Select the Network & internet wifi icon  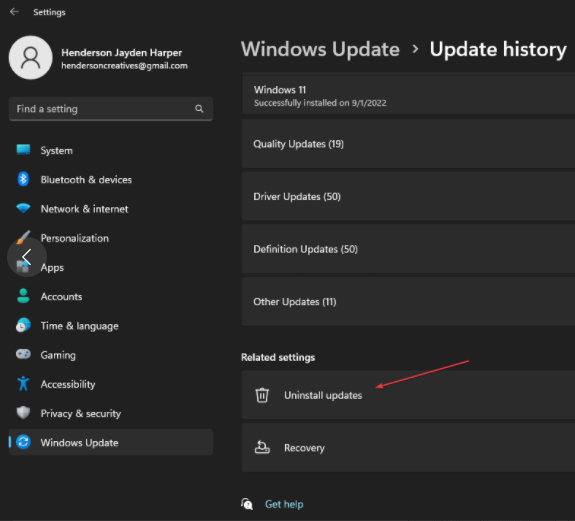(23, 208)
